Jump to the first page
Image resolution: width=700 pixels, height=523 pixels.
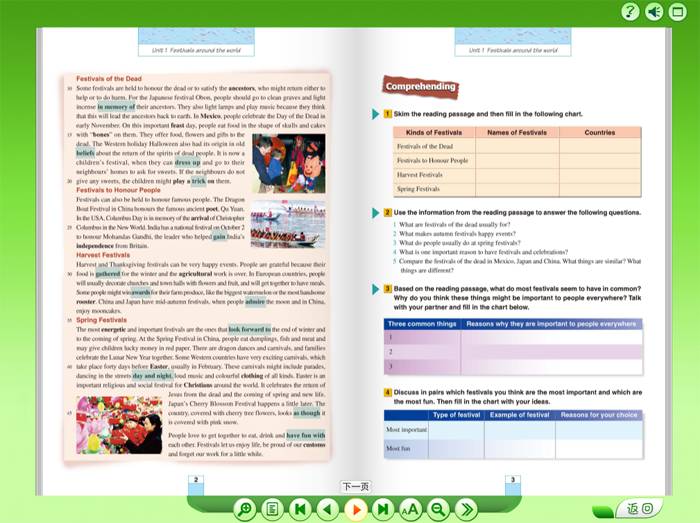tap(300, 509)
